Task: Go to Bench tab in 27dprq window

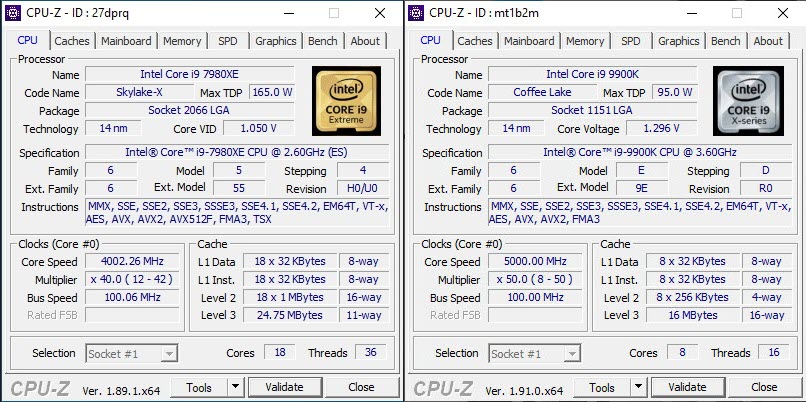Action: point(322,41)
